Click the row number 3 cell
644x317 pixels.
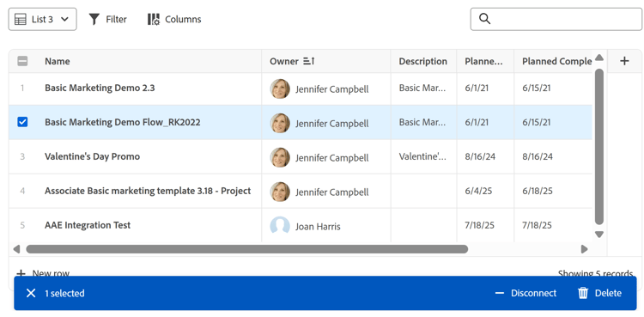[22, 156]
